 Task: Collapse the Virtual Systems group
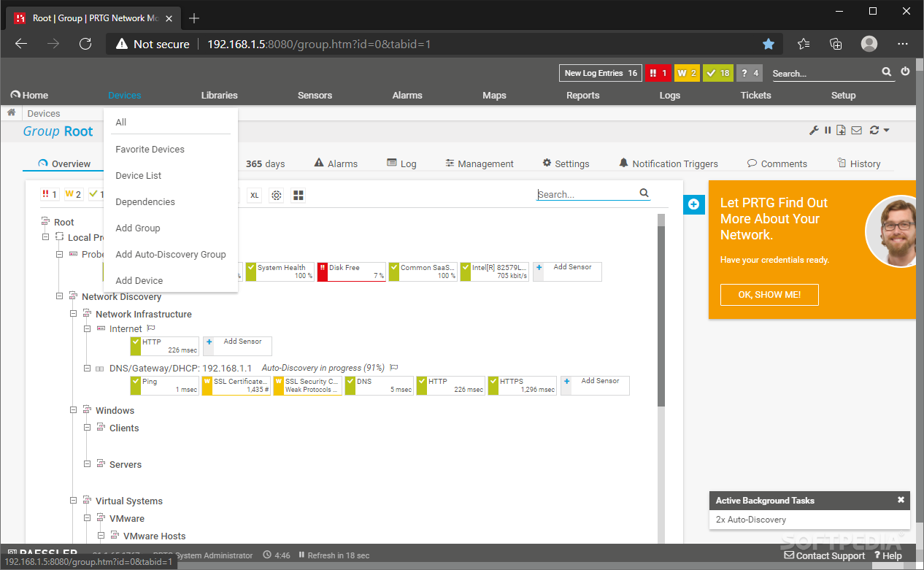click(x=73, y=501)
